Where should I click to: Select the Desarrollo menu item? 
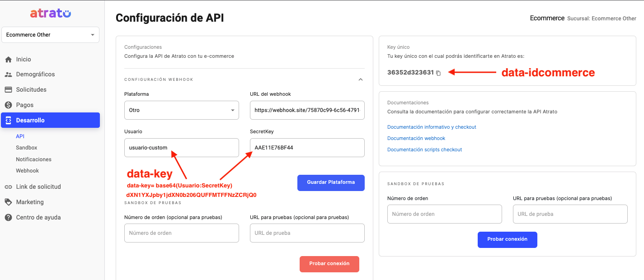[50, 120]
